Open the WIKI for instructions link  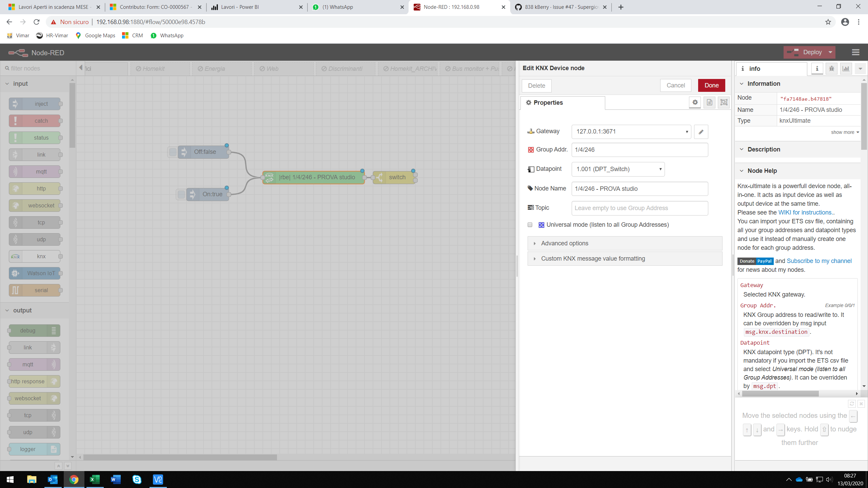[805, 212]
